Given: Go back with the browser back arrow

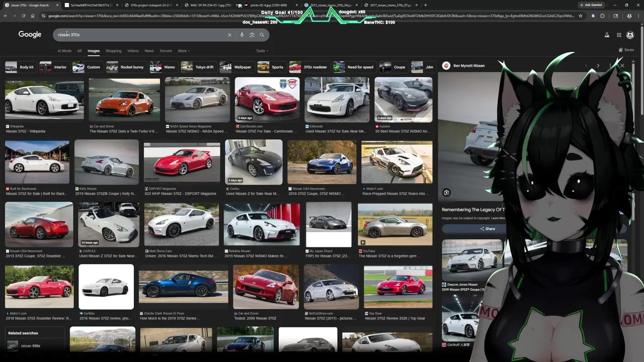Looking at the screenshot, I should click(x=6, y=16).
